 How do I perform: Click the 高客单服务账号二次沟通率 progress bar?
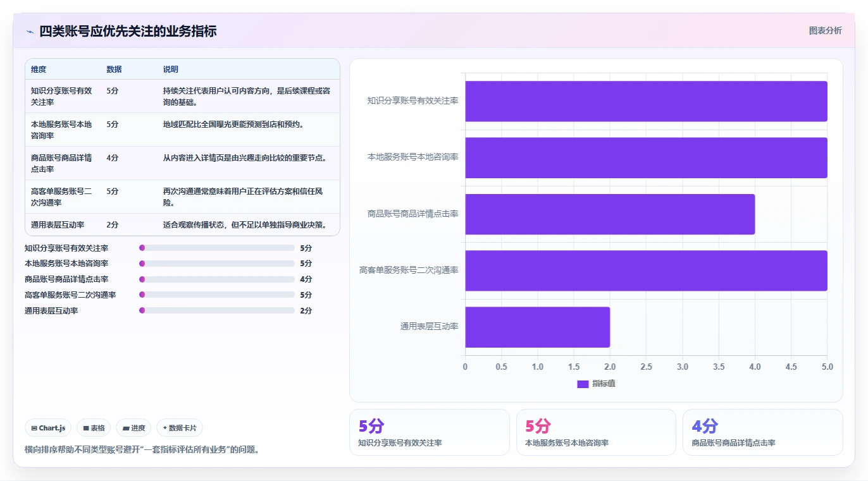pos(216,295)
